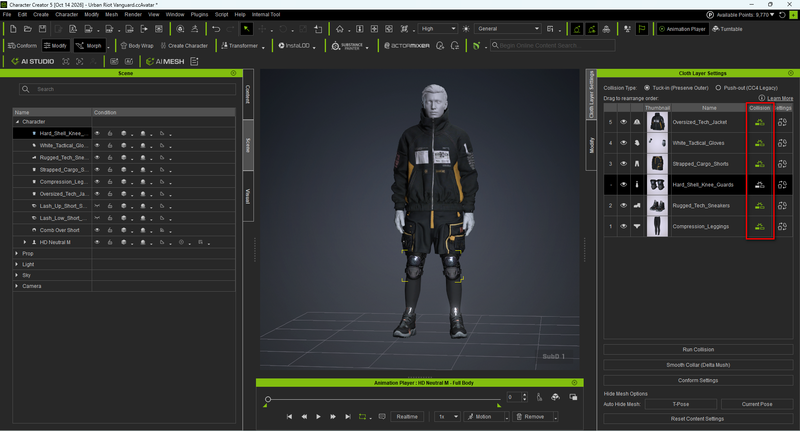Switch to the Visual side tab
800x431 pixels.
(248, 196)
